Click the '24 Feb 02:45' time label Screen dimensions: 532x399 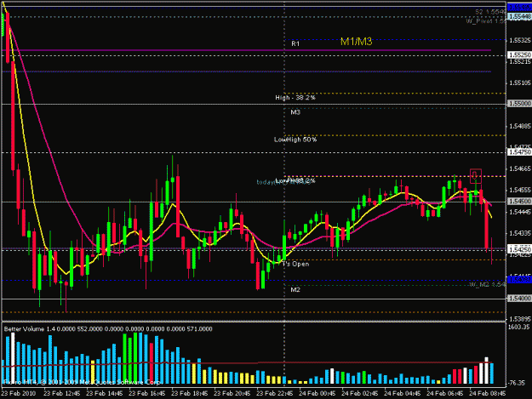(360, 393)
